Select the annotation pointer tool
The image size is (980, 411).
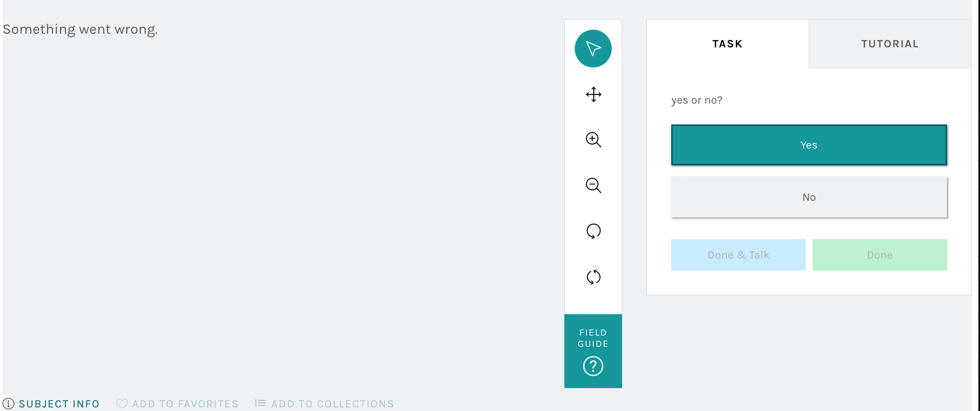593,48
